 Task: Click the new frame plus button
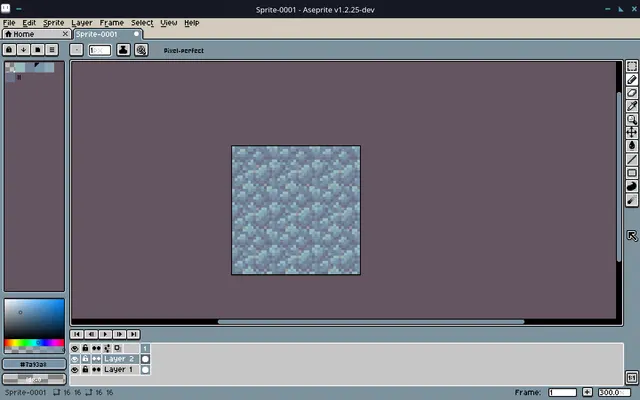tap(587, 392)
